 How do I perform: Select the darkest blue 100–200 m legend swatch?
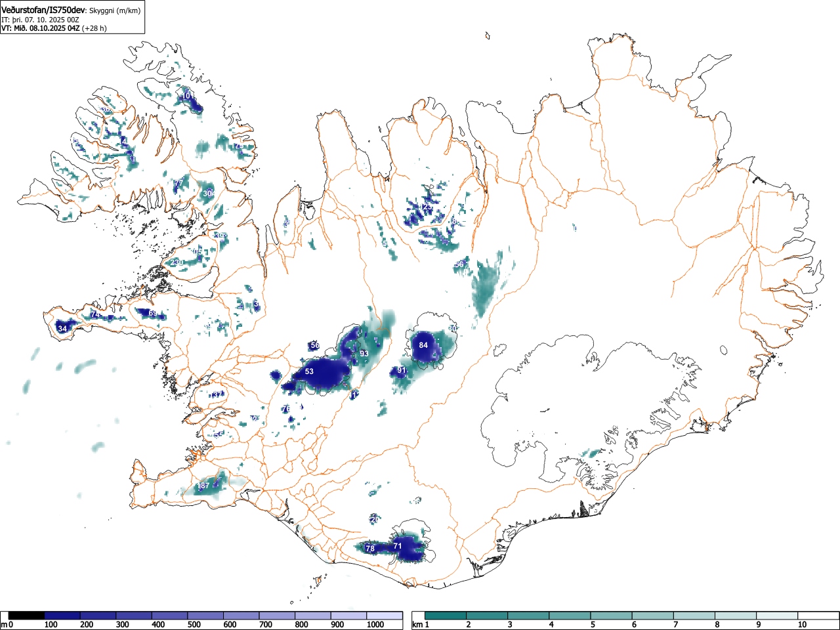[x=62, y=616]
